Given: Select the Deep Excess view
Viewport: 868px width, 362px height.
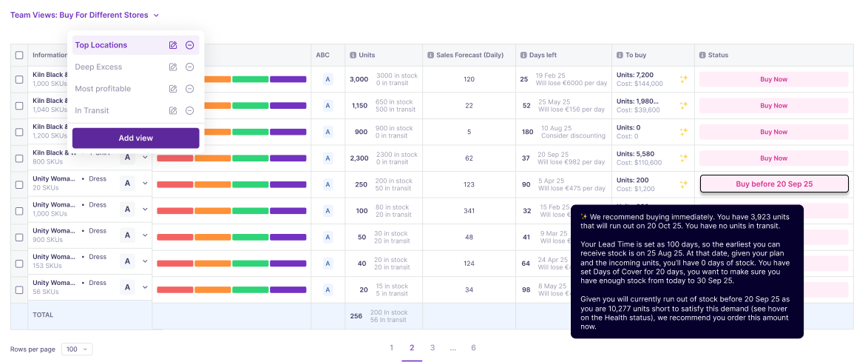Looking at the screenshot, I should coord(98,67).
